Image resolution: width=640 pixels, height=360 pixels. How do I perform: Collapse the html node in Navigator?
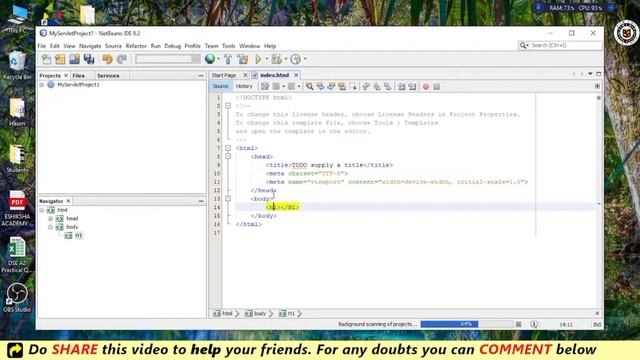(x=42, y=210)
